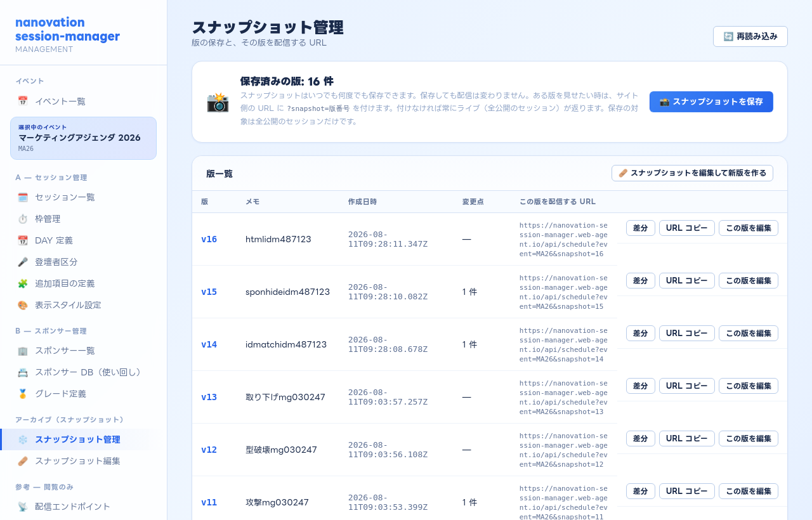Click the 変更点 column header

pos(473,202)
